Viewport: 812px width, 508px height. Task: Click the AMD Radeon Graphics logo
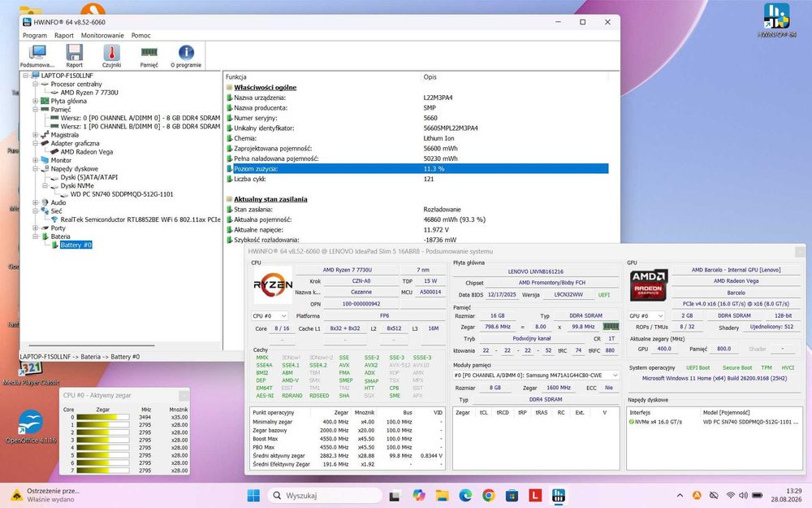[x=648, y=284]
